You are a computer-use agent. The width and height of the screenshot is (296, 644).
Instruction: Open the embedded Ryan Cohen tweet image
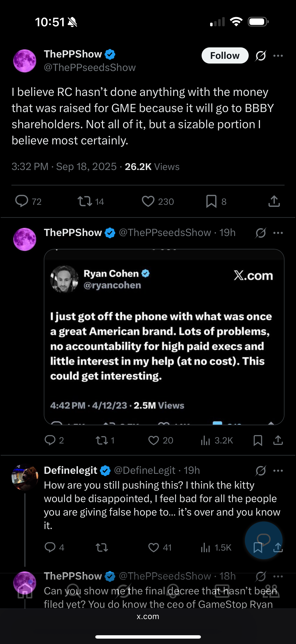(x=164, y=337)
